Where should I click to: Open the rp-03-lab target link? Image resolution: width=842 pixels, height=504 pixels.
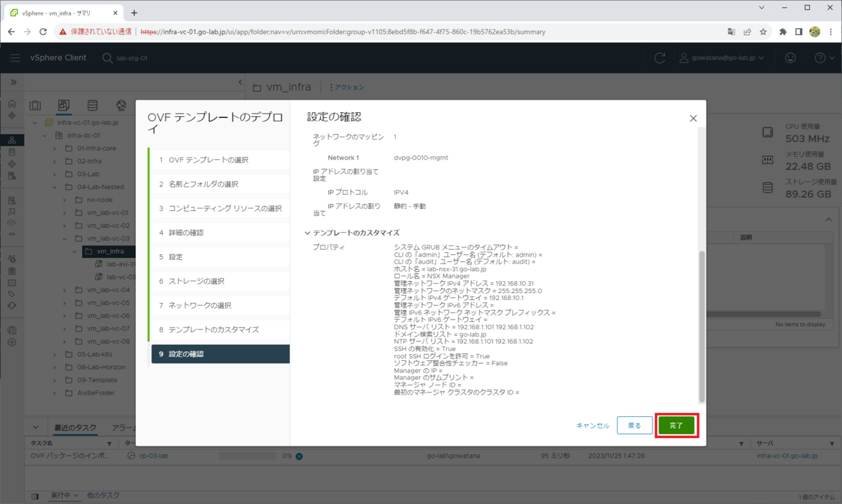point(153,456)
